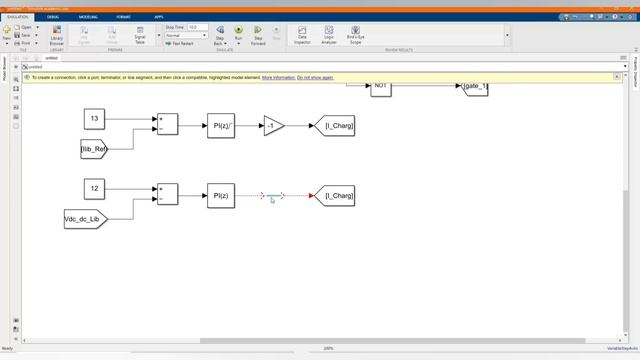Viewport: 640px width, 360px height.
Task: Switch to the Format ribbon tab
Action: click(x=123, y=17)
